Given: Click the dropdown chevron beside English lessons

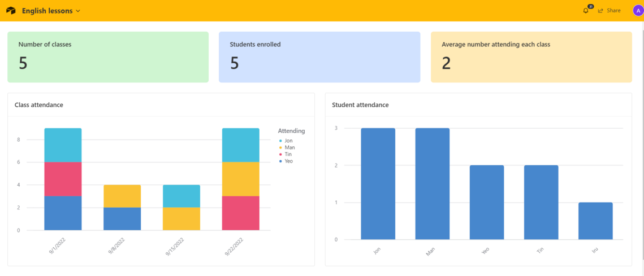Looking at the screenshot, I should tap(77, 11).
